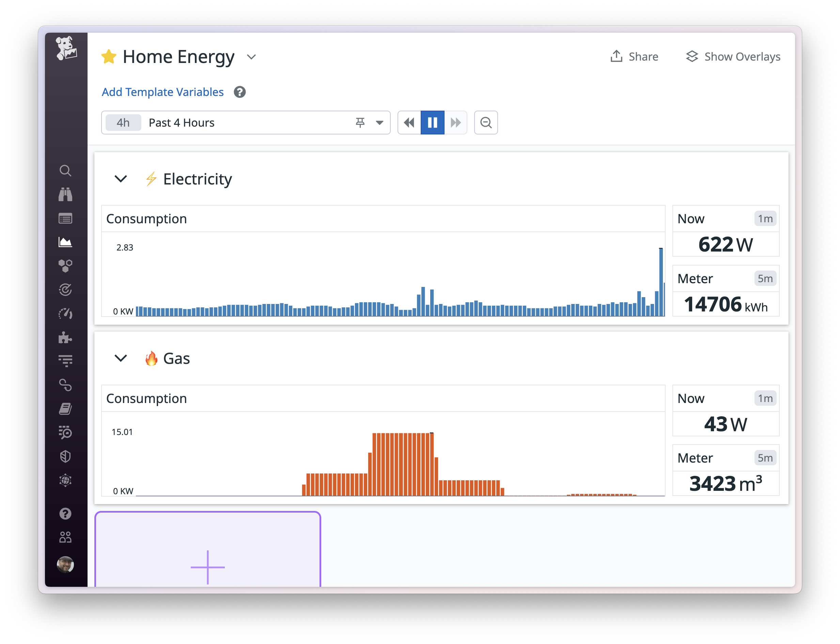This screenshot has height=644, width=840.
Task: Open the security shield sidebar icon
Action: coord(66,456)
